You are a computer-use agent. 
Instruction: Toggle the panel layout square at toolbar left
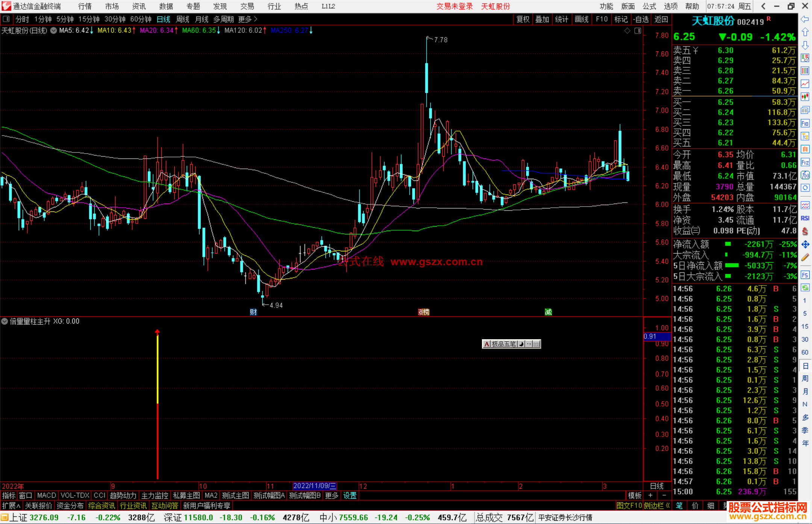pyautogui.click(x=6, y=19)
